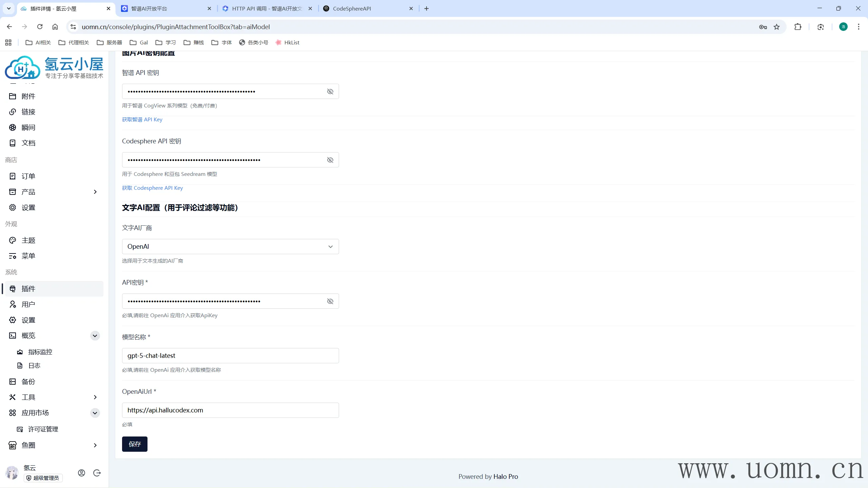Image resolution: width=868 pixels, height=488 pixels.
Task: Open browser extensions puzzle icon
Action: click(x=798, y=27)
